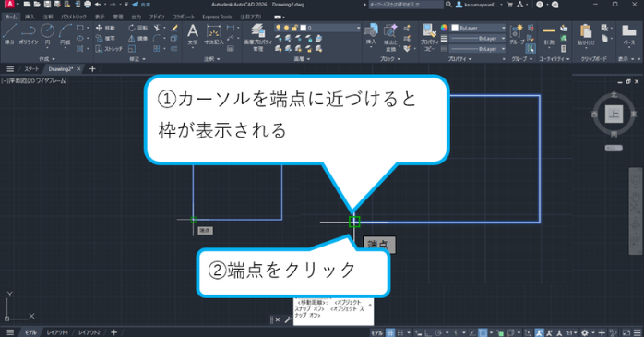Image resolution: width=644 pixels, height=337 pixels.
Task: Open the ByLayer lineweight dropdown
Action: (503, 38)
